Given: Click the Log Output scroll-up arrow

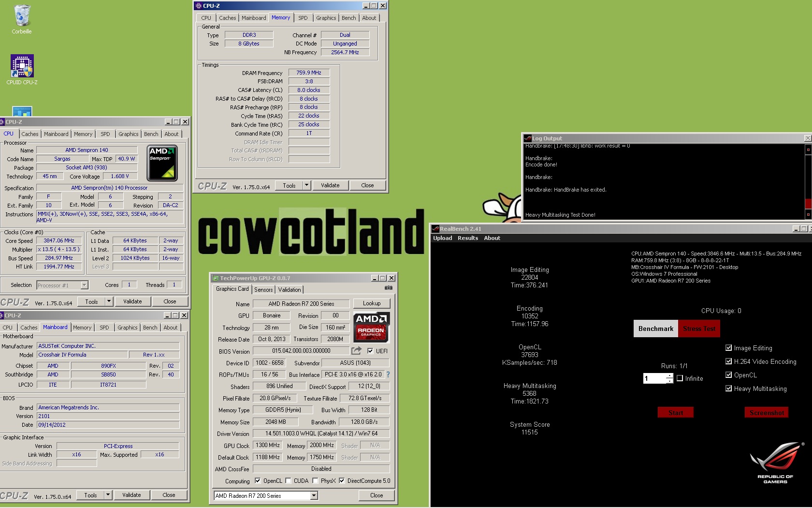Looking at the screenshot, I should pos(808,150).
